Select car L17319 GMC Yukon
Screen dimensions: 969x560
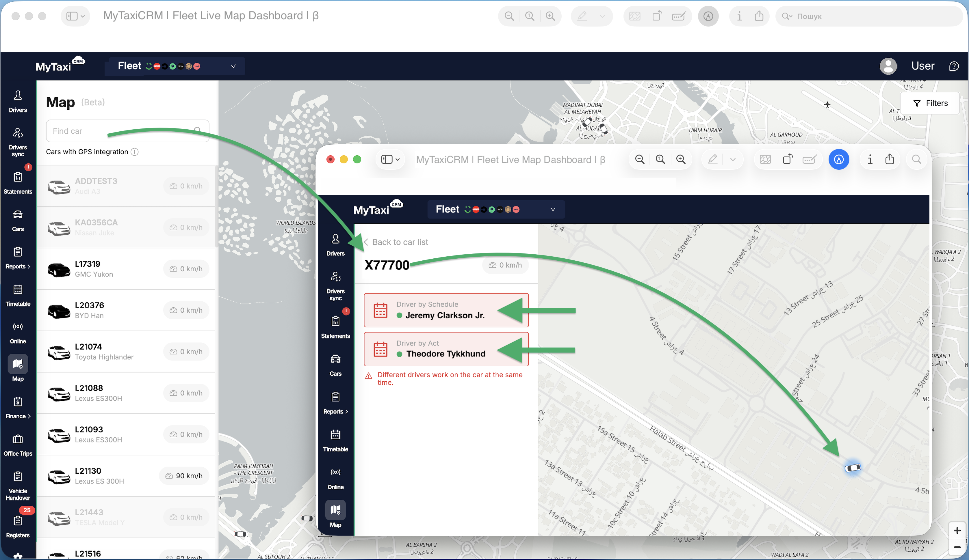[126, 269]
